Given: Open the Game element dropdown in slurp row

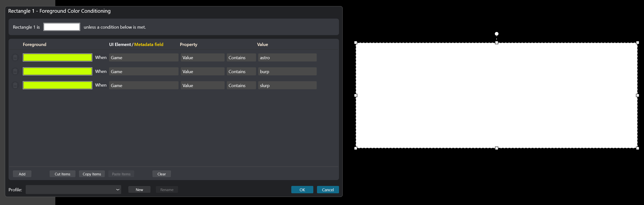Looking at the screenshot, I should point(144,85).
